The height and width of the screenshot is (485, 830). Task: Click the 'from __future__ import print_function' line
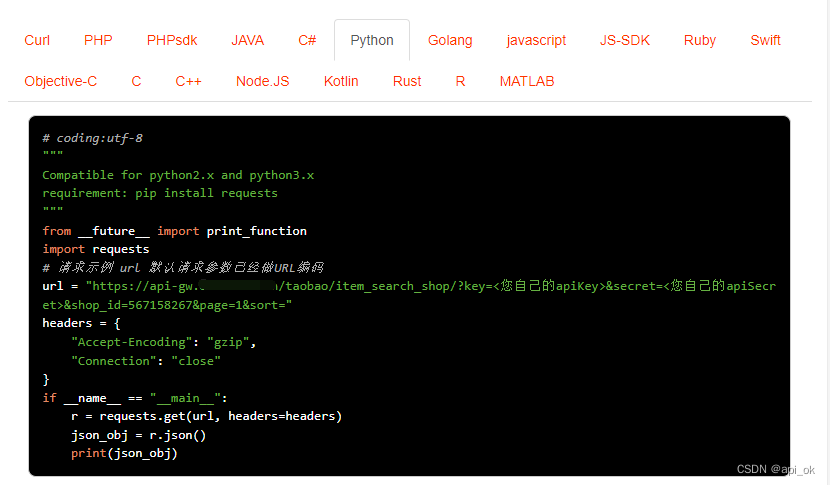tap(175, 231)
